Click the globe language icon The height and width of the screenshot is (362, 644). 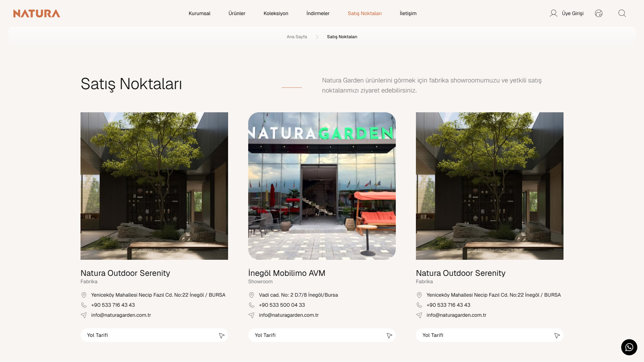tap(599, 13)
